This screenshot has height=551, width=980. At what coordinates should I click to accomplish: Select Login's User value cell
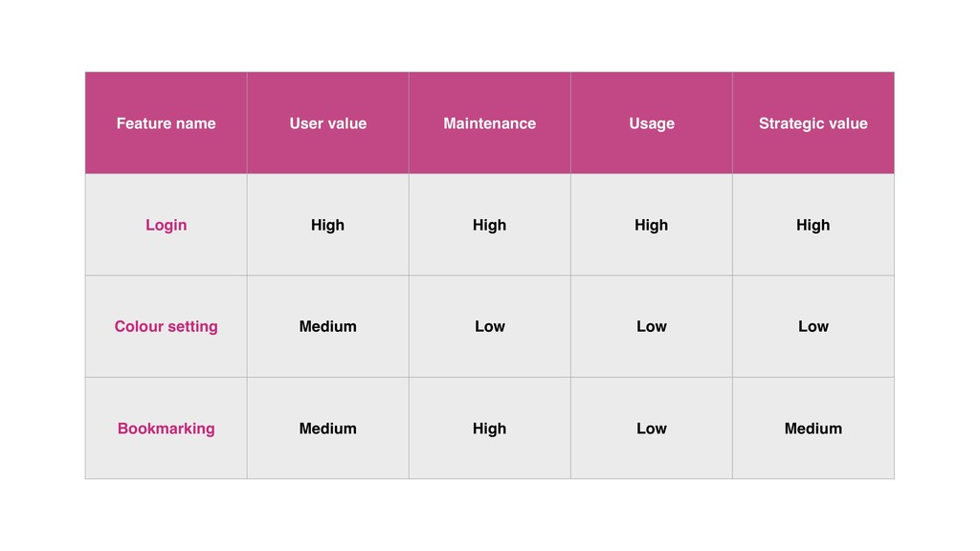click(327, 225)
